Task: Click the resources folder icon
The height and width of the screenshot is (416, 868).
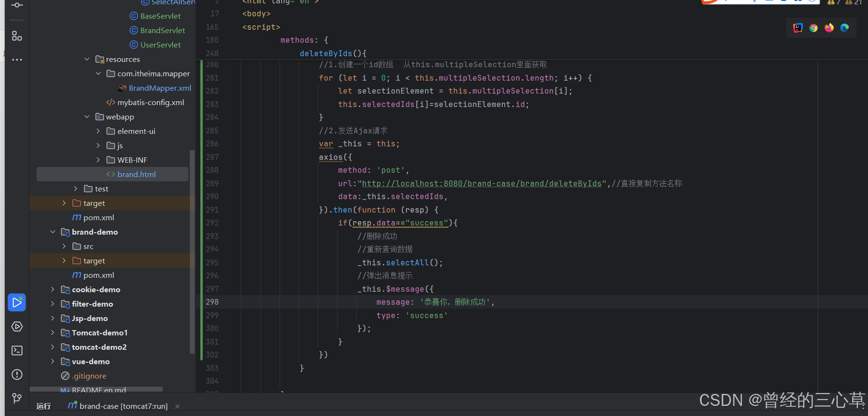Action: [x=100, y=59]
